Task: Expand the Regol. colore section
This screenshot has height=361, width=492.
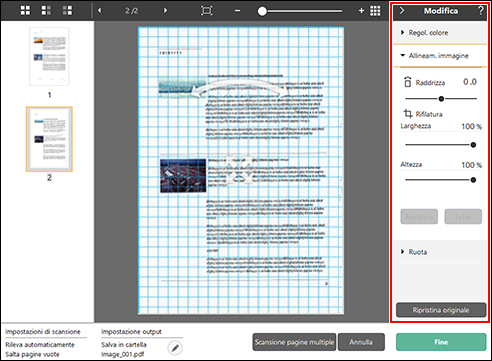Action: (x=440, y=33)
